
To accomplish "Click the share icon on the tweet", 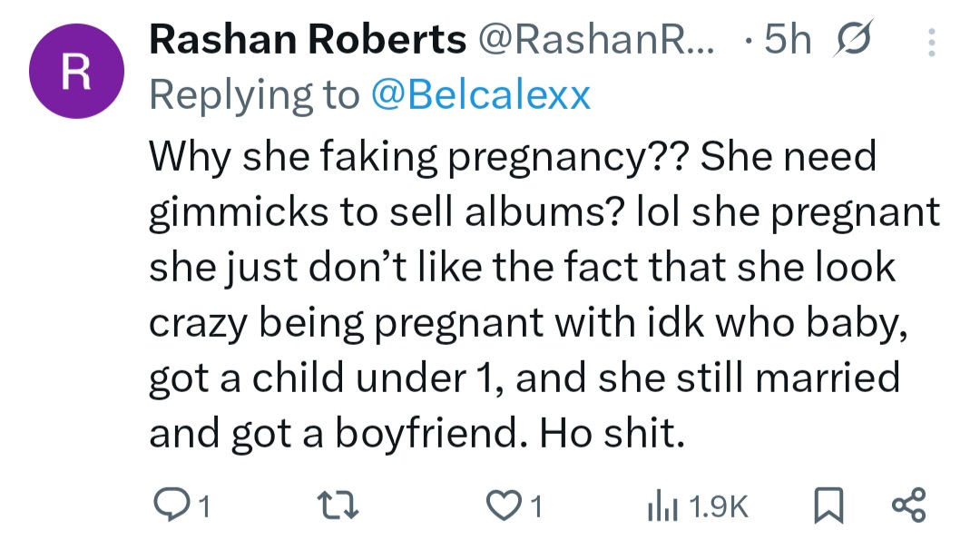I will coord(908,505).
